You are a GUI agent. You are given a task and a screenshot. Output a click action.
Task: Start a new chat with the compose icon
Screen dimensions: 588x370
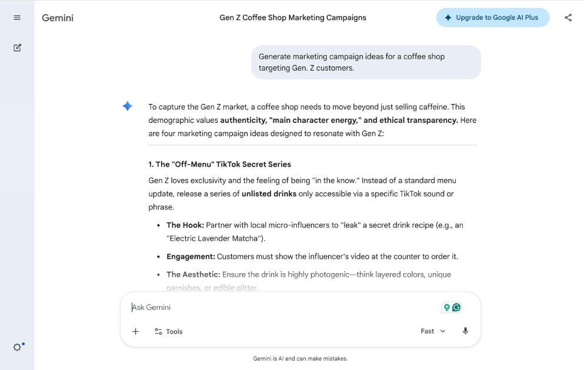click(17, 48)
